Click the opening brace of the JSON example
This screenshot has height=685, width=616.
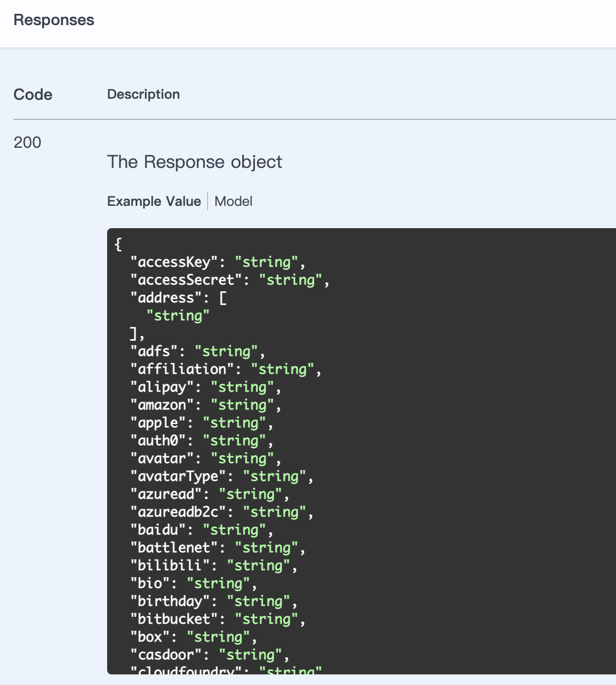pos(118,244)
